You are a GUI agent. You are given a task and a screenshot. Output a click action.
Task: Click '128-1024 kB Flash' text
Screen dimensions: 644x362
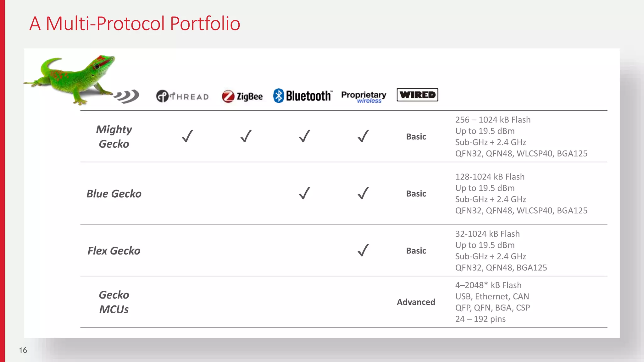click(490, 177)
